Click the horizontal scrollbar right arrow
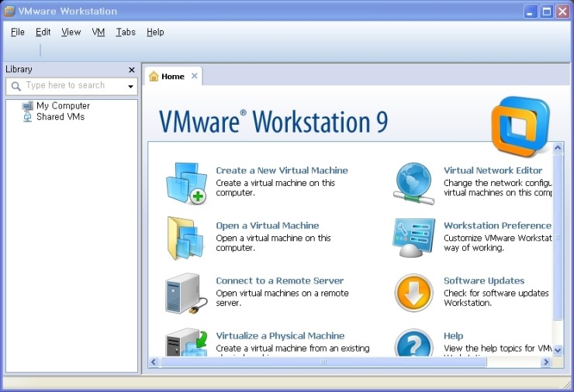 coord(545,362)
